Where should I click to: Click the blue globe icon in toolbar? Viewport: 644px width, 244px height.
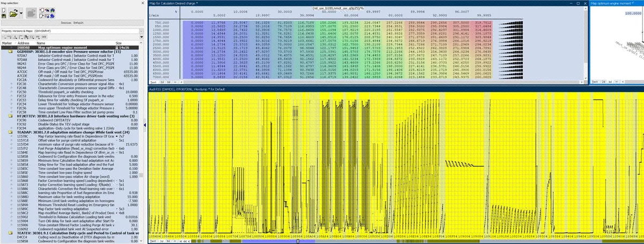coord(53,10)
